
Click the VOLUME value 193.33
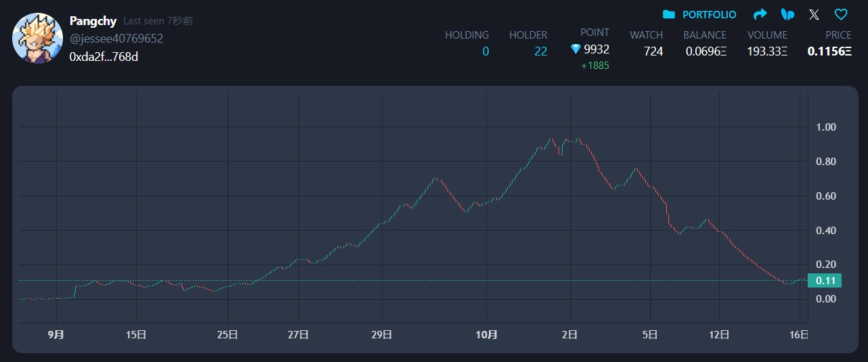pos(767,51)
